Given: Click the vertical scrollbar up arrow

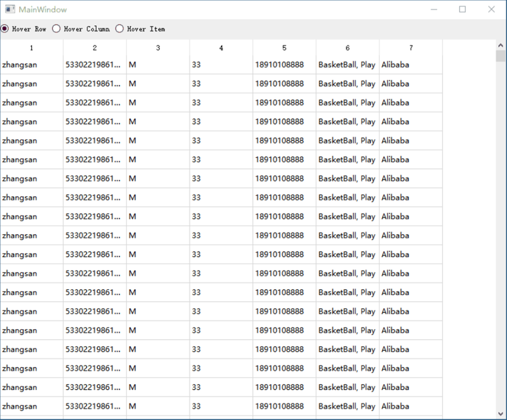Looking at the screenshot, I should pyautogui.click(x=501, y=45).
